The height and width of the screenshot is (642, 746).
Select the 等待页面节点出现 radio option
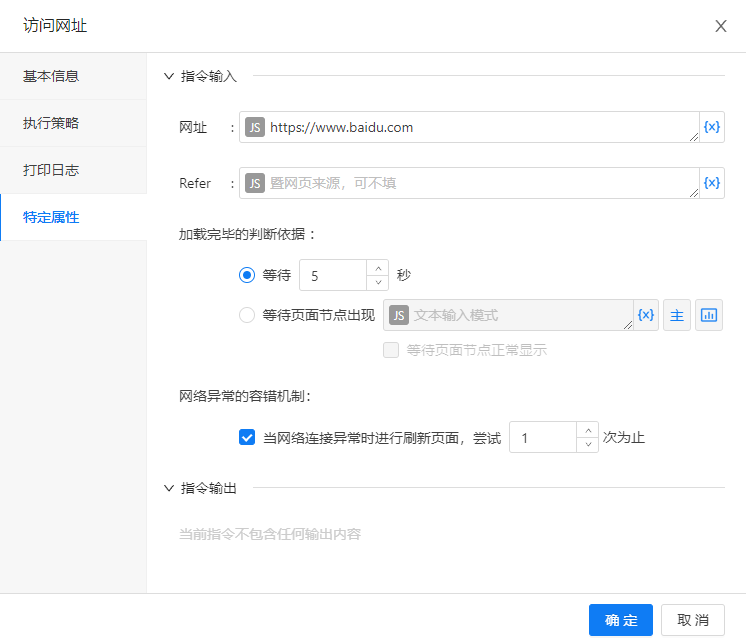[247, 315]
